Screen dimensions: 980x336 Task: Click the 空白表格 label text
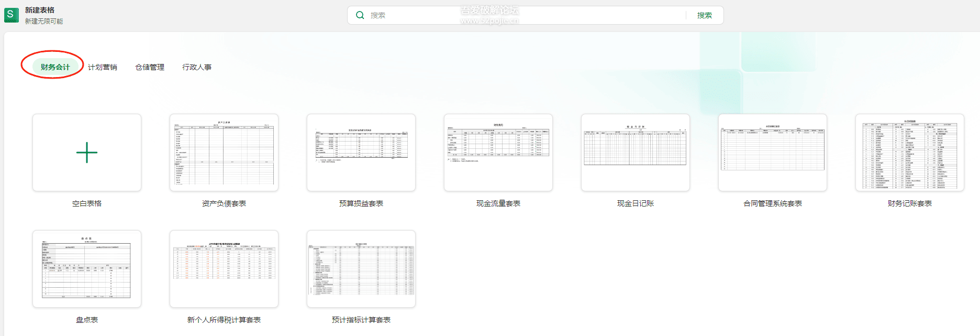pyautogui.click(x=87, y=203)
